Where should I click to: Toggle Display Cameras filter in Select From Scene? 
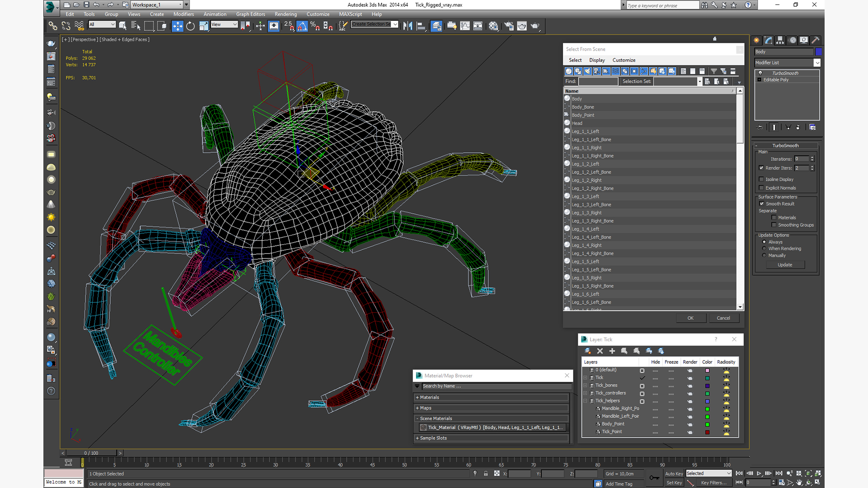(x=597, y=71)
